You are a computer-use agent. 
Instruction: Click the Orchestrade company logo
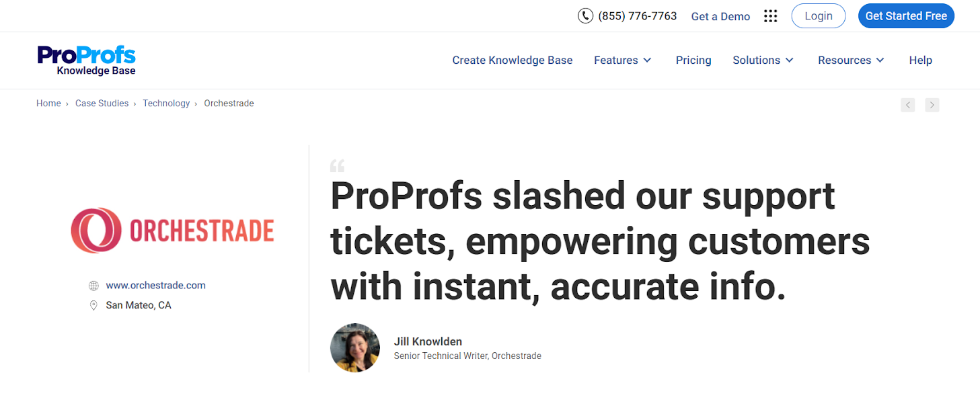pyautogui.click(x=172, y=231)
